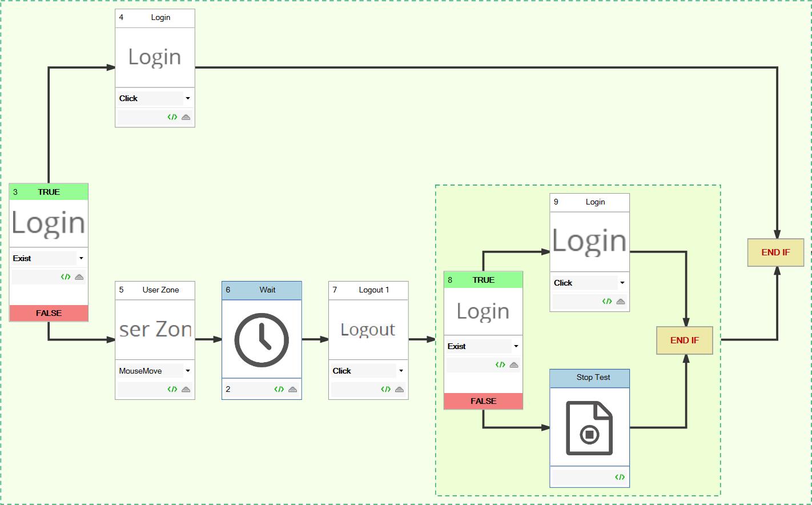This screenshot has height=505, width=812.
Task: Open the Click dropdown in step 7 Logout
Action: pos(401,371)
